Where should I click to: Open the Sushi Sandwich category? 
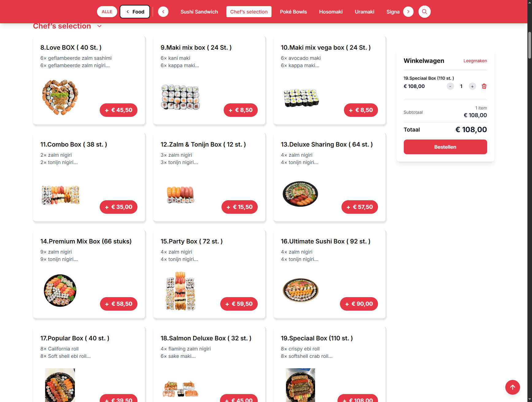(199, 12)
